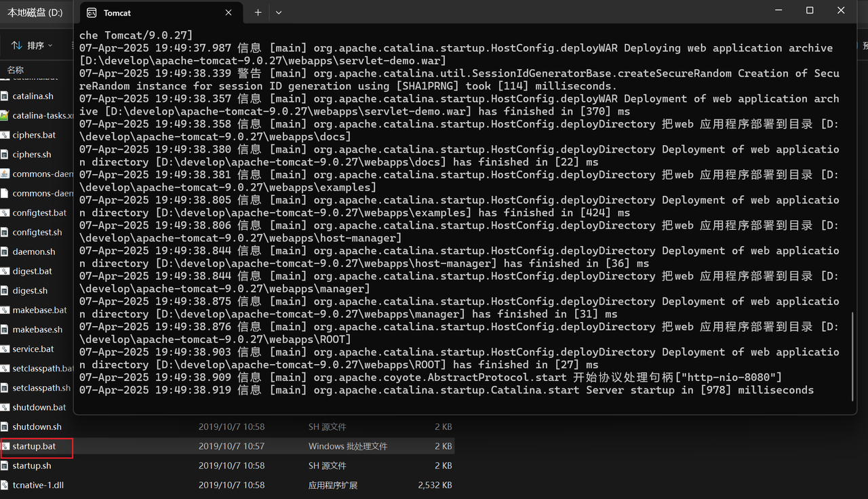Image resolution: width=868 pixels, height=499 pixels.
Task: Click the daemon.sh file icon
Action: [5, 252]
